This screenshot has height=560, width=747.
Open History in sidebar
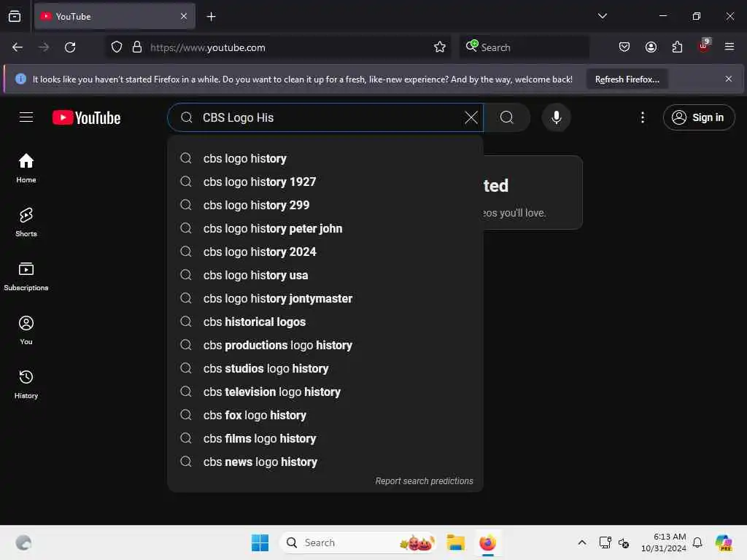tap(26, 384)
